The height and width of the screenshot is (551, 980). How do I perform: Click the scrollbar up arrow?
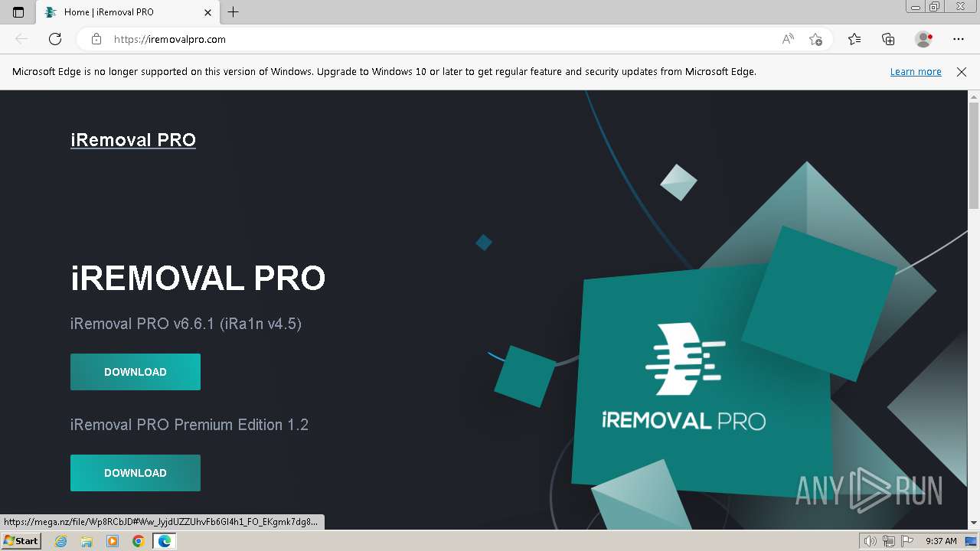[974, 96]
